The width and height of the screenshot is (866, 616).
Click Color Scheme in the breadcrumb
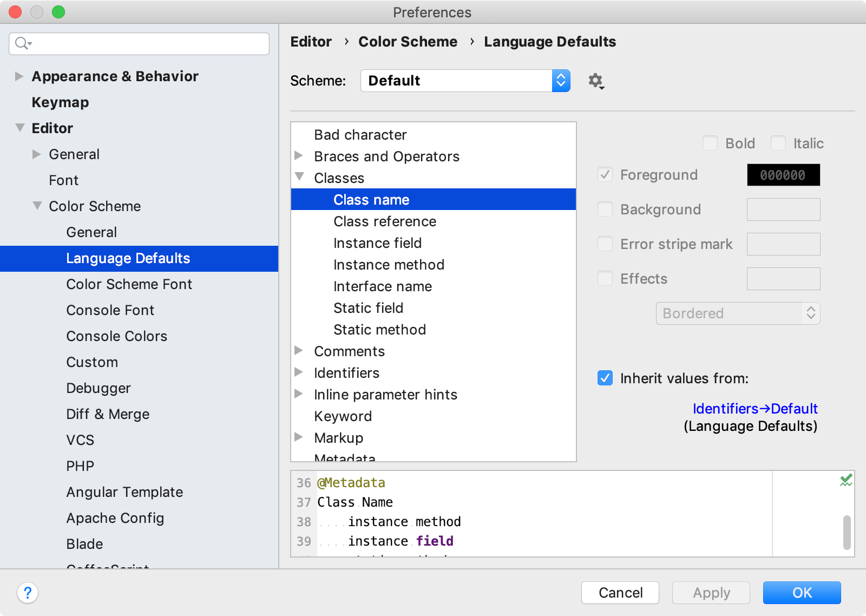[x=408, y=42]
